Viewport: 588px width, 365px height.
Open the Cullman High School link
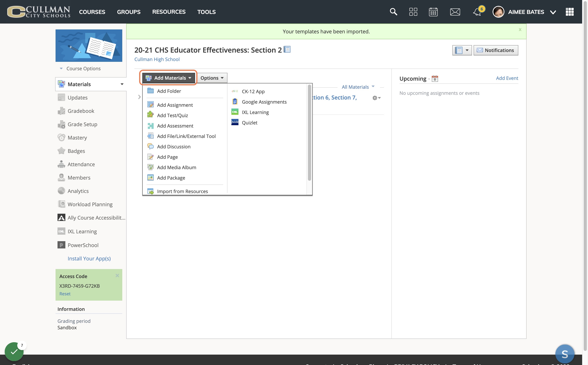point(157,59)
